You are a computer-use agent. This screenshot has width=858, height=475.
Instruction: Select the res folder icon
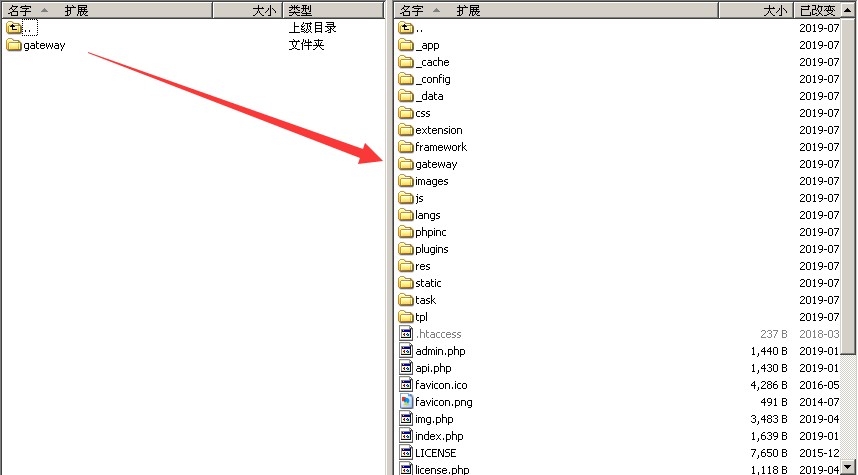click(x=405, y=265)
